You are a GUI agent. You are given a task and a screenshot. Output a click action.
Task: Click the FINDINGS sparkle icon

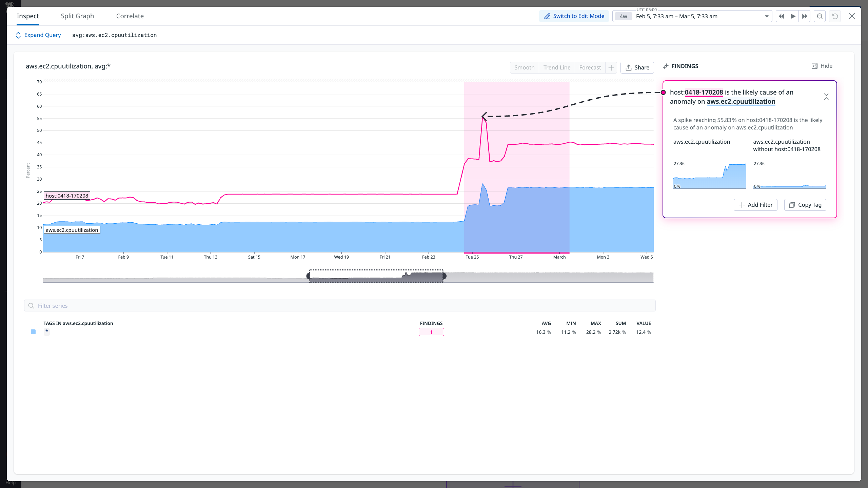pos(666,66)
